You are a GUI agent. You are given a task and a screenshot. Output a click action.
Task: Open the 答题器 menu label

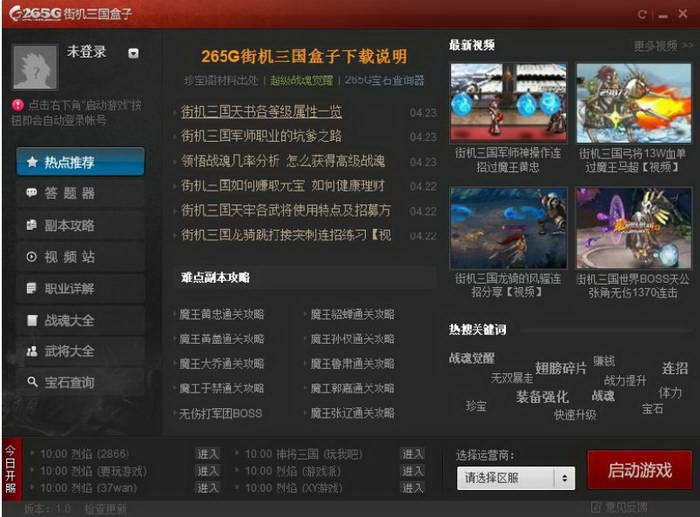(70, 193)
